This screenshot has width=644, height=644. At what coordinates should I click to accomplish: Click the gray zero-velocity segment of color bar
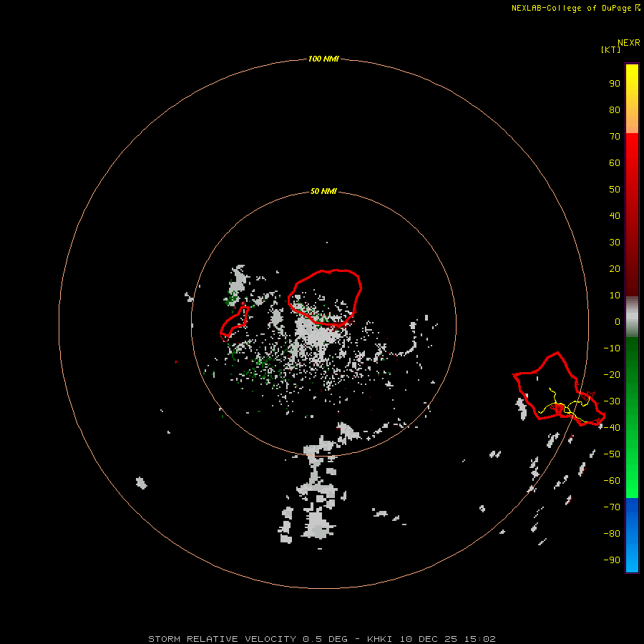tap(632, 317)
